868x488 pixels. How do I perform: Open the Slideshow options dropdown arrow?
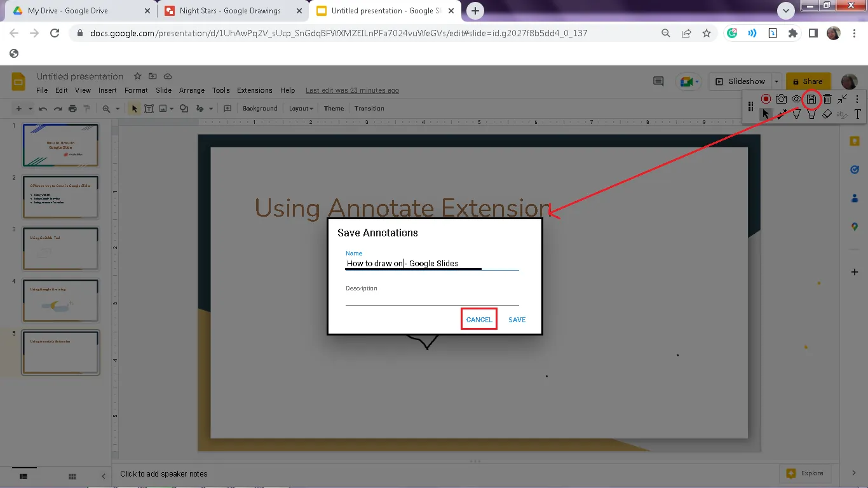pos(776,81)
